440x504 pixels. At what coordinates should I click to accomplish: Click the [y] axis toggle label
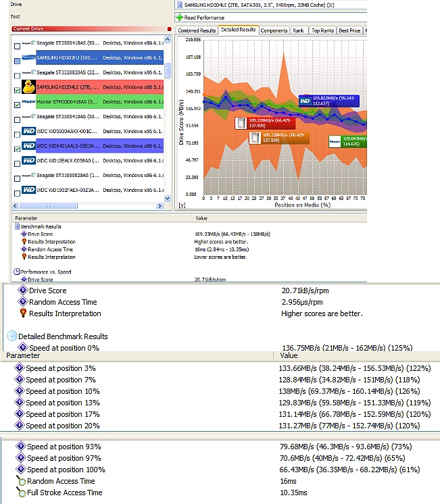click(x=182, y=205)
